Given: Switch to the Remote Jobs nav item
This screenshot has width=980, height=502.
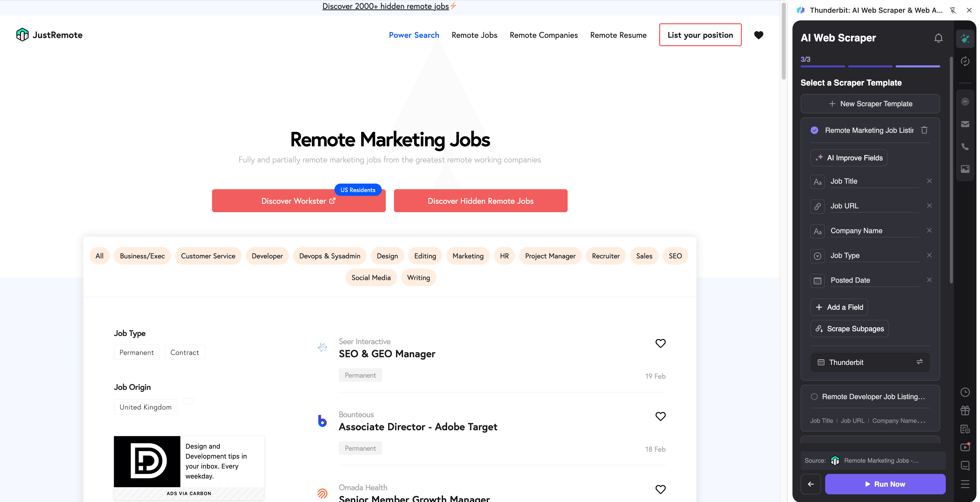Looking at the screenshot, I should [474, 35].
